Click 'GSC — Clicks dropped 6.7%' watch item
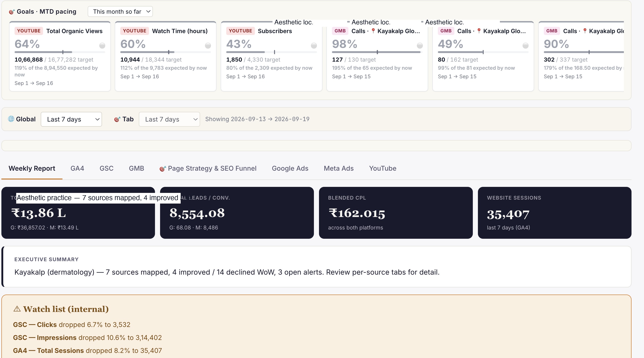644x358 pixels. point(71,325)
